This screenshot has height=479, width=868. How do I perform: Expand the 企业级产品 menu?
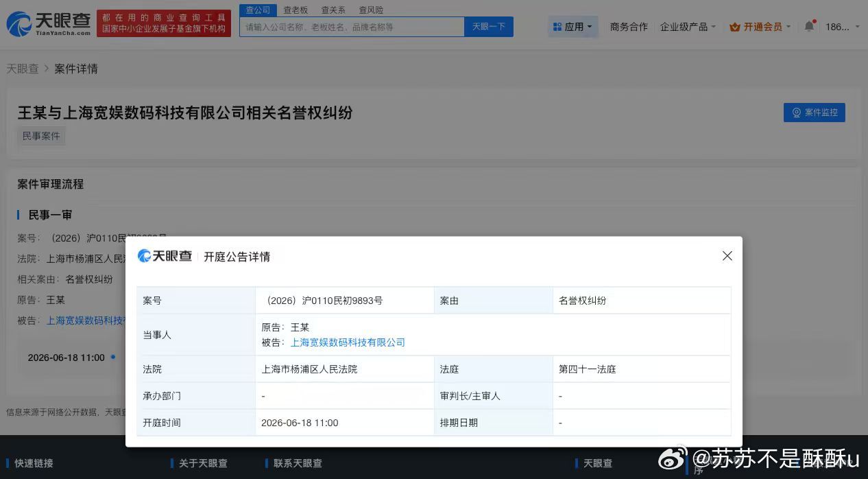[688, 27]
